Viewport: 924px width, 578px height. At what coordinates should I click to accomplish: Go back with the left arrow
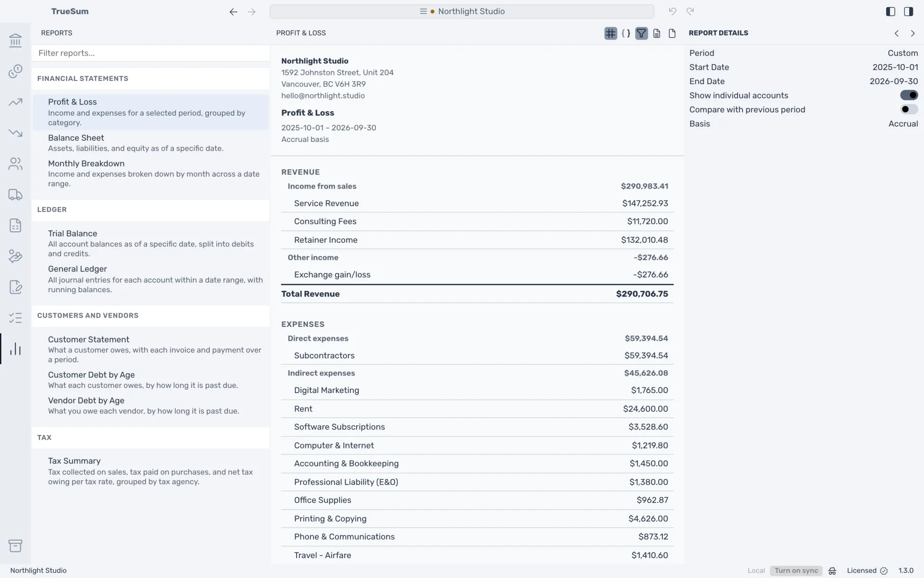tap(233, 12)
